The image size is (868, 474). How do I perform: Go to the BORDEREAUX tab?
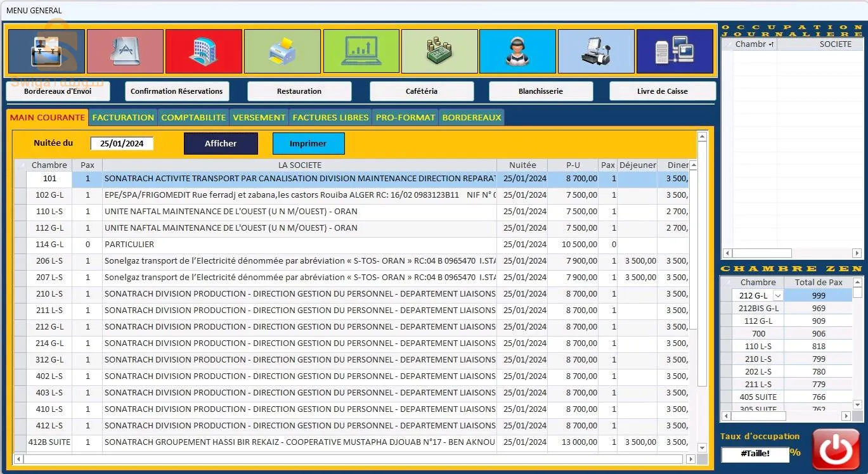point(472,117)
